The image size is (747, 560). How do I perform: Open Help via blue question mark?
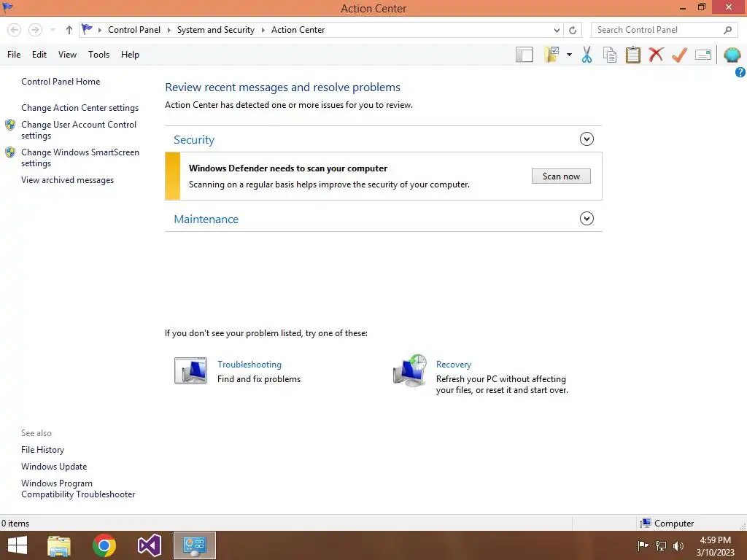tap(740, 72)
